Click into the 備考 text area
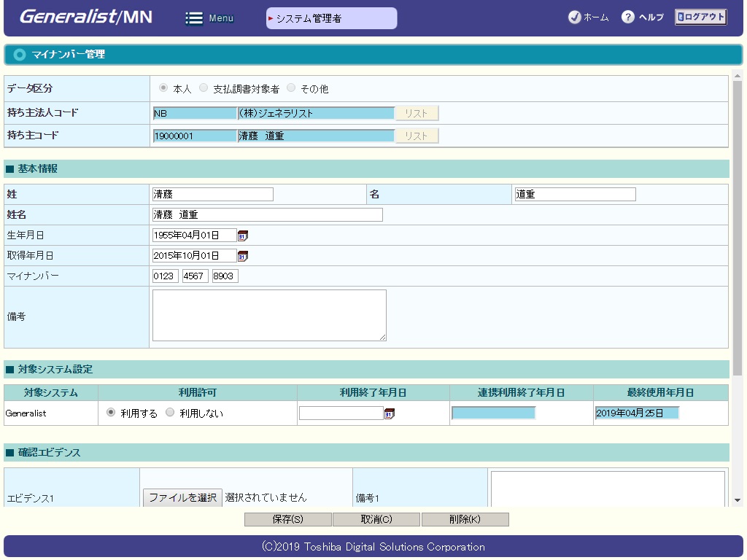The width and height of the screenshot is (747, 560). [269, 315]
